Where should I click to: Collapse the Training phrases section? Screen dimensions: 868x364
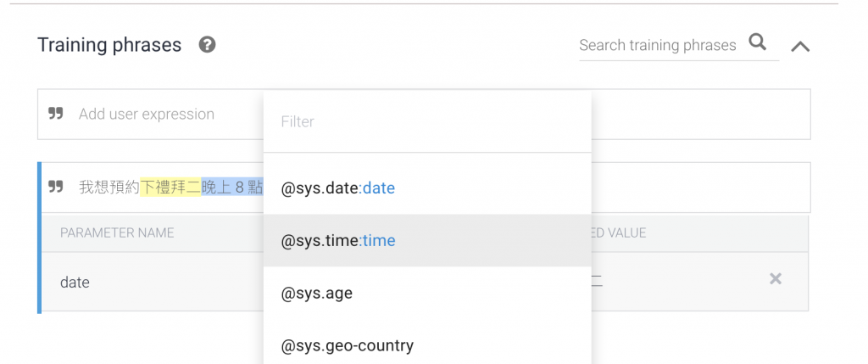coord(799,47)
